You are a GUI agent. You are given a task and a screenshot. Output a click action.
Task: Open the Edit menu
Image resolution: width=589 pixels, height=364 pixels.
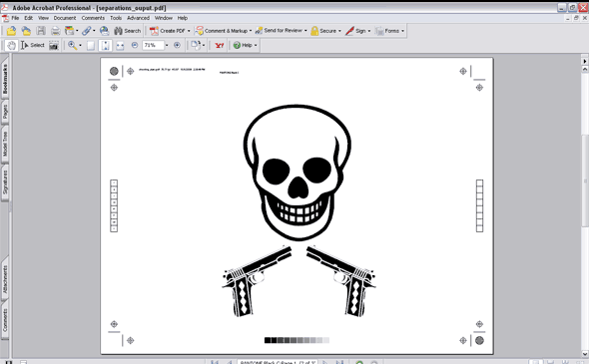[x=29, y=18]
